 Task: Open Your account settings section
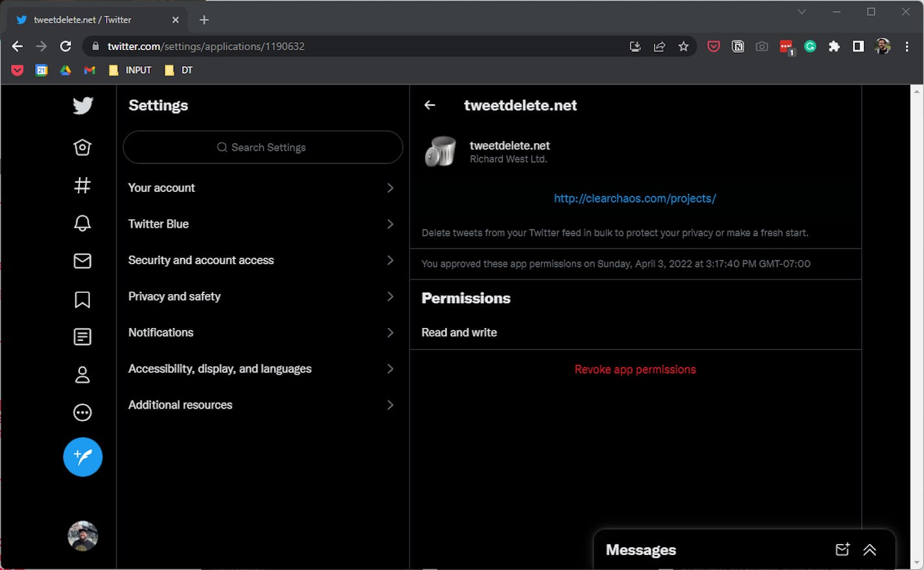(x=161, y=188)
